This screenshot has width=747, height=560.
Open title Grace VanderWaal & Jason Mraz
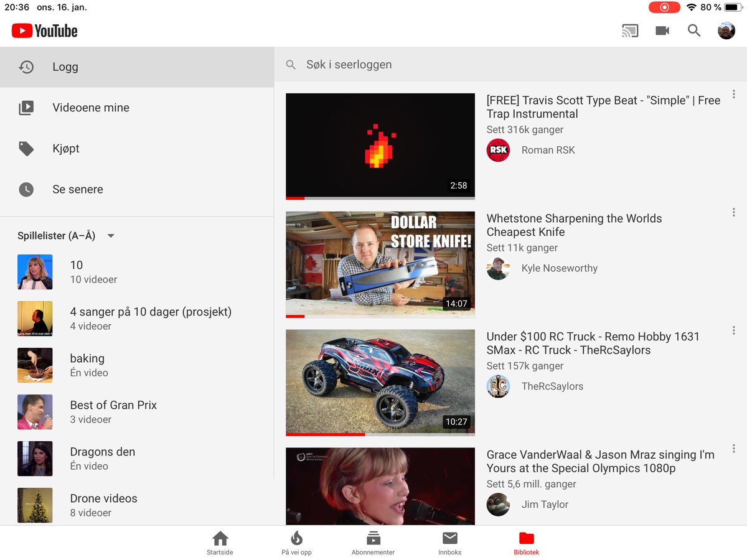[600, 462]
